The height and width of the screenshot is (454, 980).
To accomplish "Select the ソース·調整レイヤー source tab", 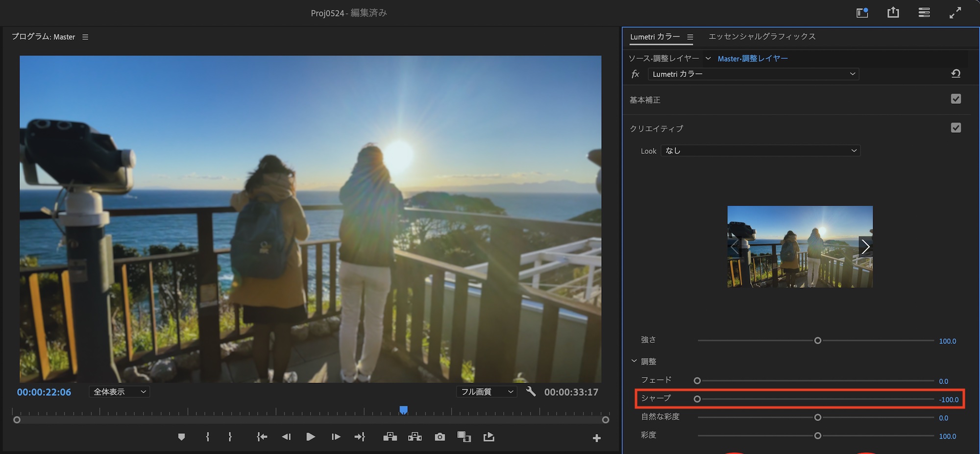I will (x=664, y=58).
